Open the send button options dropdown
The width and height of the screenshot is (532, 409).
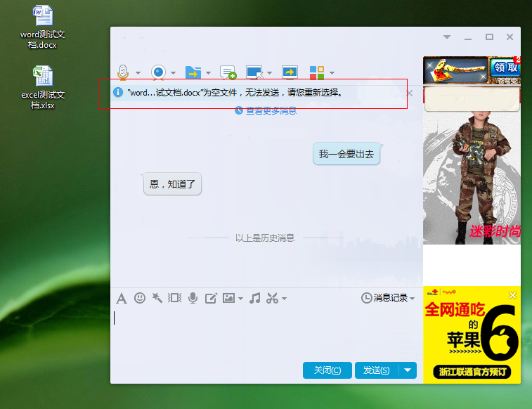click(x=408, y=370)
